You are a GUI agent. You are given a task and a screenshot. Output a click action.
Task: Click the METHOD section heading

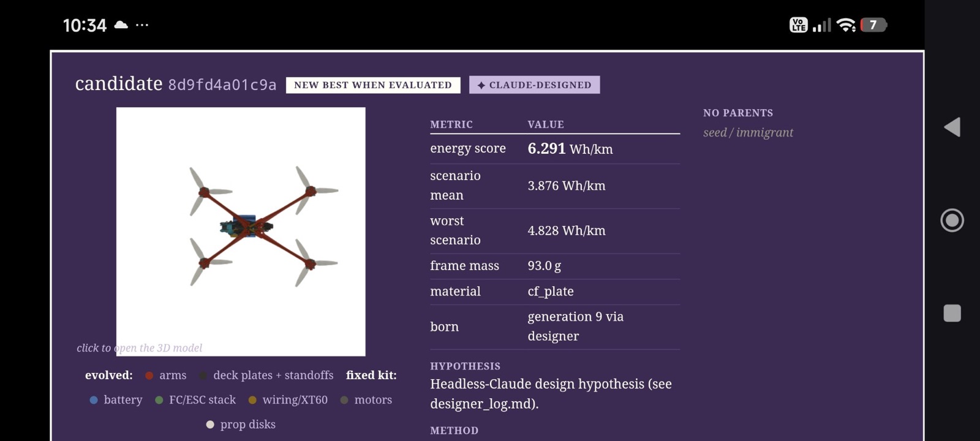454,431
